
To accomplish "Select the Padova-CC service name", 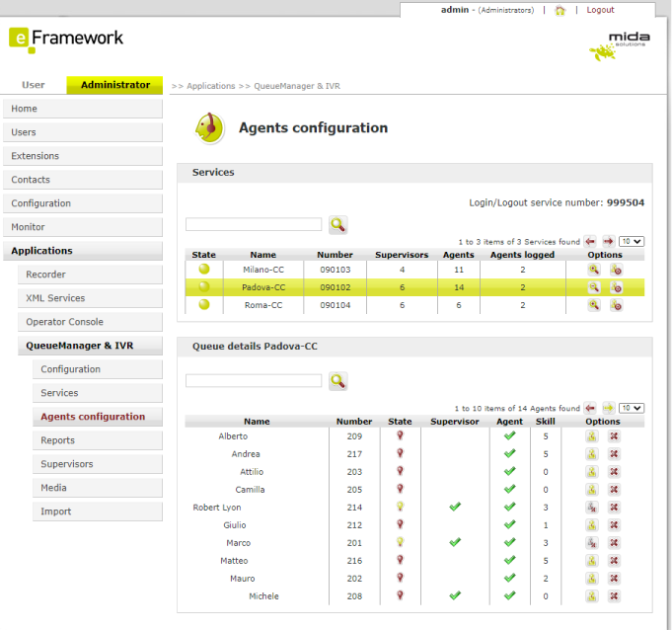I will (x=263, y=287).
